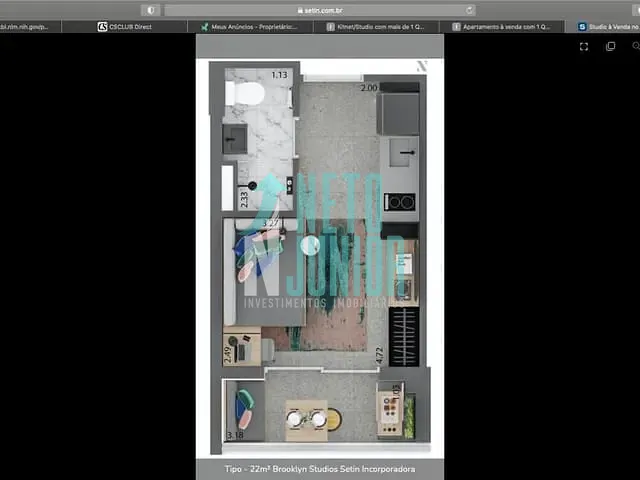640x480 pixels.
Task: Open the Kitnet/Studio com mais de 1 Q tab
Action: point(376,27)
